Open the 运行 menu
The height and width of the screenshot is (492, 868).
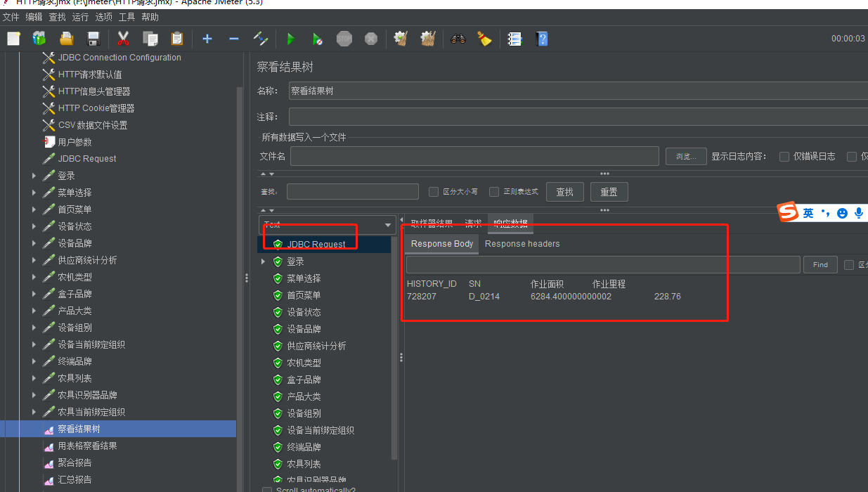click(80, 17)
